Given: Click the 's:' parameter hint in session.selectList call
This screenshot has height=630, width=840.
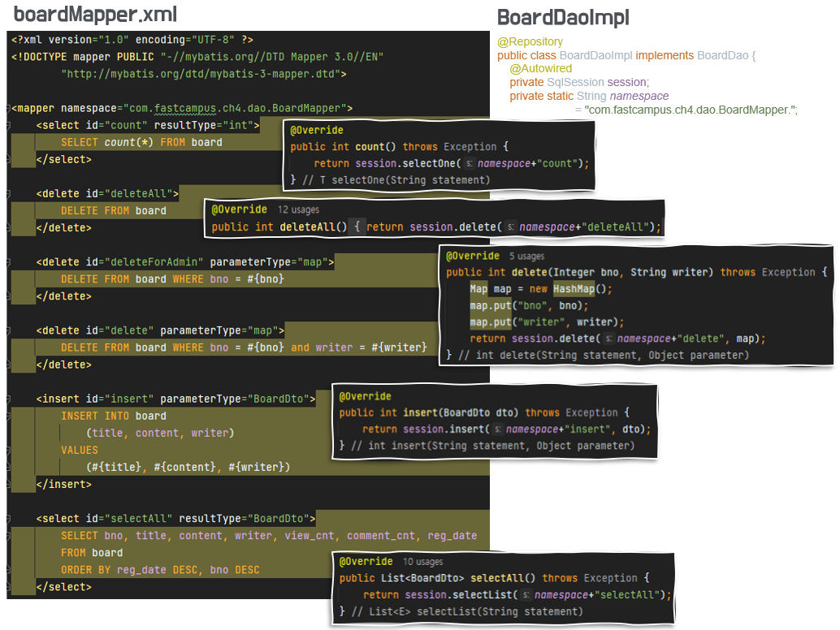Looking at the screenshot, I should [x=526, y=595].
